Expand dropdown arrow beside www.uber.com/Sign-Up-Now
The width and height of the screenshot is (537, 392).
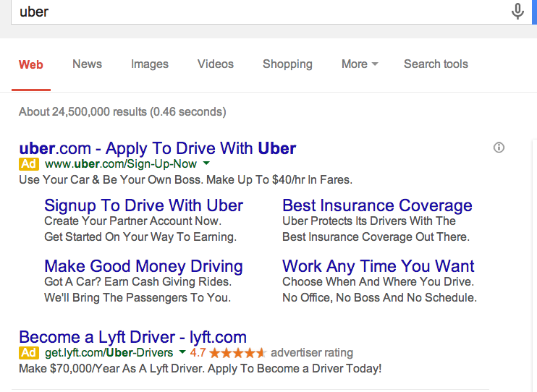(206, 163)
